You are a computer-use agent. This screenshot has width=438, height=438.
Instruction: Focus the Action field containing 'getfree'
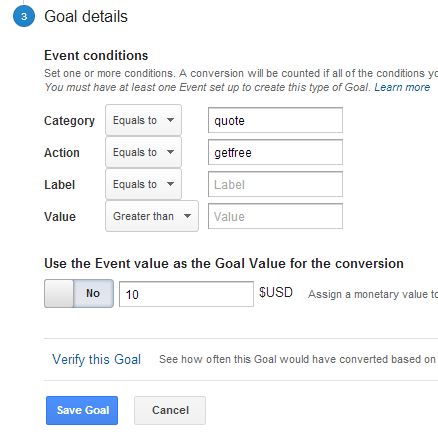275,152
